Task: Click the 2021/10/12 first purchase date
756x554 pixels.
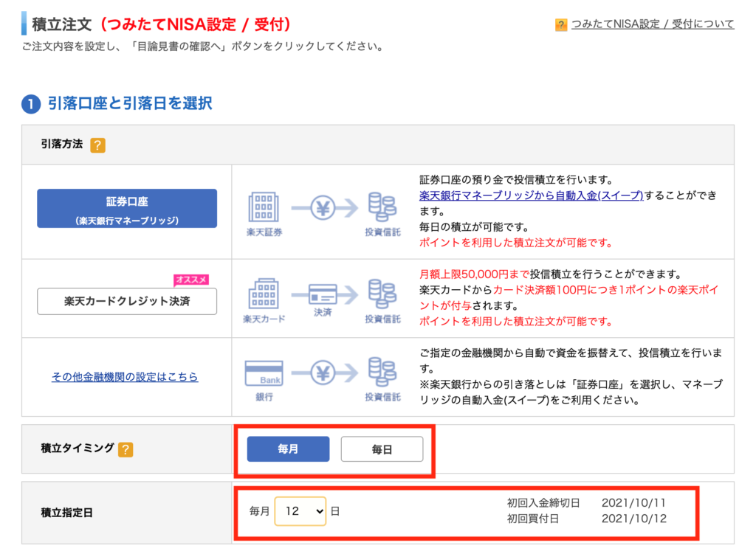Action: point(634,519)
